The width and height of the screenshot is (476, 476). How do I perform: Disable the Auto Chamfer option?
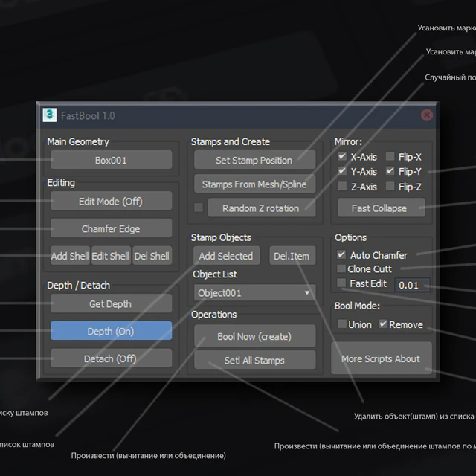click(342, 255)
